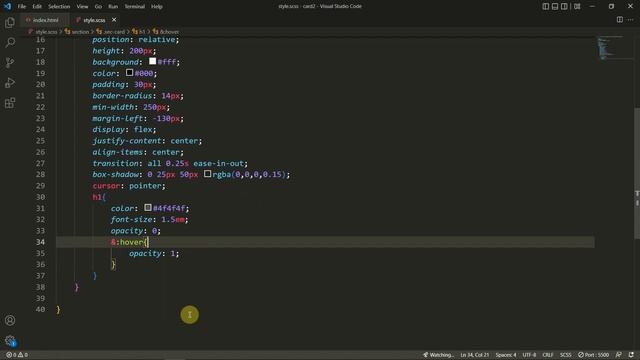This screenshot has width=640, height=360.
Task: Open the Accounts menu icon
Action: click(x=10, y=320)
